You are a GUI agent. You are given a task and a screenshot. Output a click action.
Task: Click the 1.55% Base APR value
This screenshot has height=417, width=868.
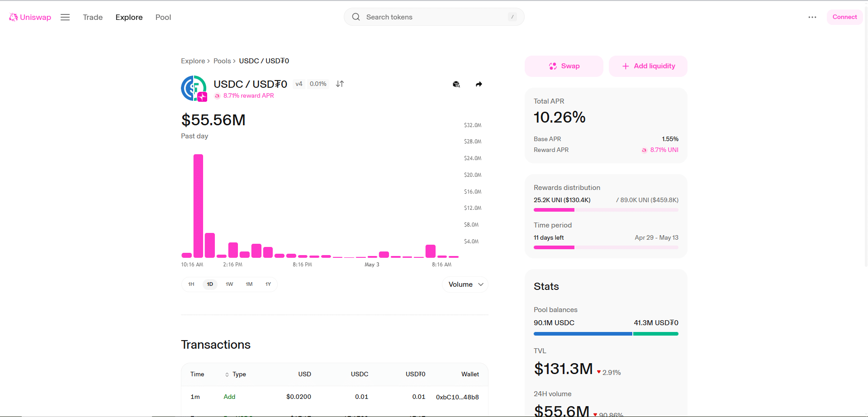pyautogui.click(x=670, y=139)
